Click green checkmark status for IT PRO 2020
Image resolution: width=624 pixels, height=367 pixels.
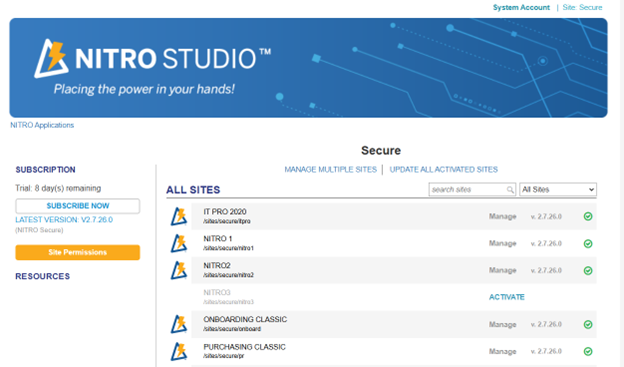[588, 217]
